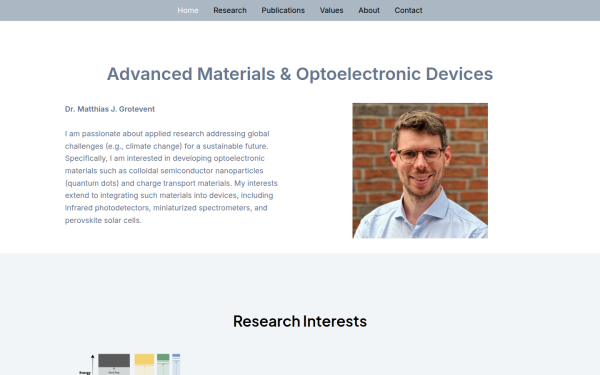Screen dimensions: 600x375
Task: Open the About page
Action: [x=369, y=10]
